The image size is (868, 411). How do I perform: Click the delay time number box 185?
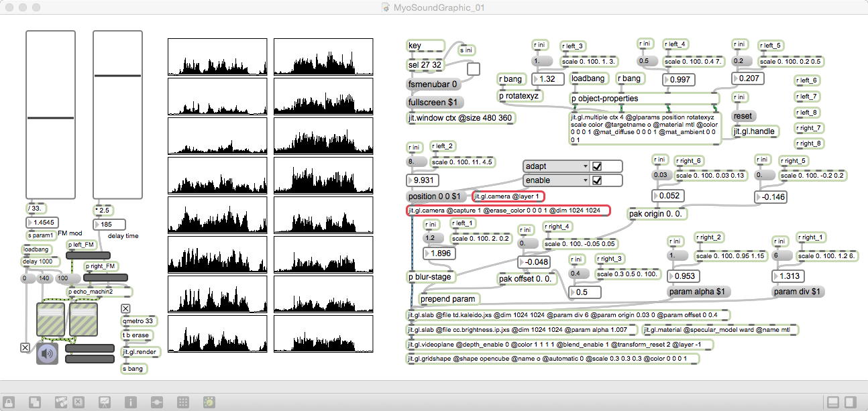(x=110, y=225)
